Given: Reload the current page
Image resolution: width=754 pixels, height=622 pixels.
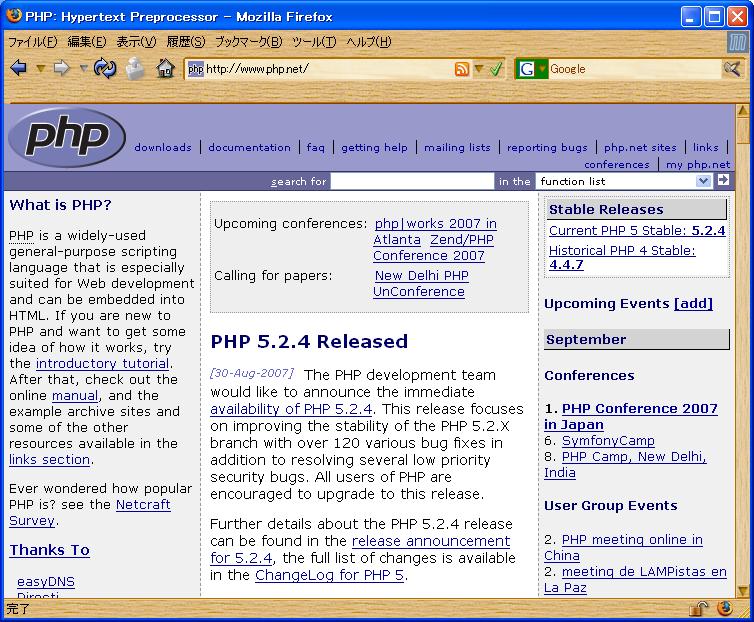Looking at the screenshot, I should point(105,68).
